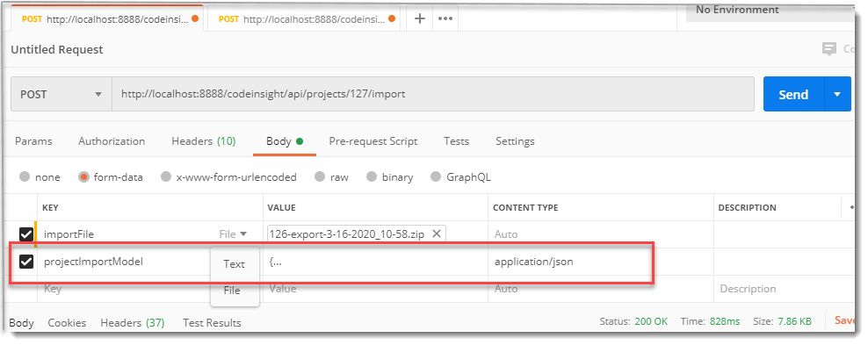Click the request URL field
The height and width of the screenshot is (345, 868).
tap(433, 94)
